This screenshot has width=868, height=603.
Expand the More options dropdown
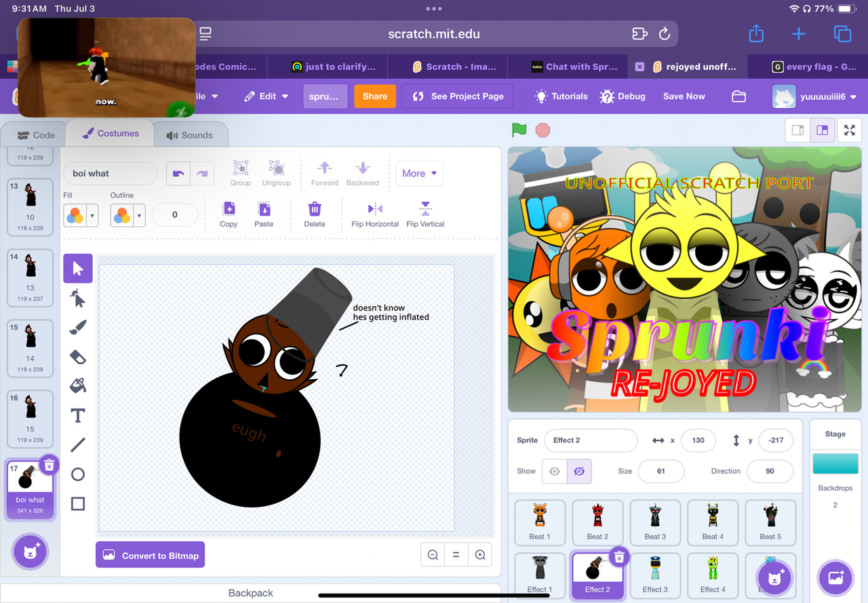(x=418, y=174)
